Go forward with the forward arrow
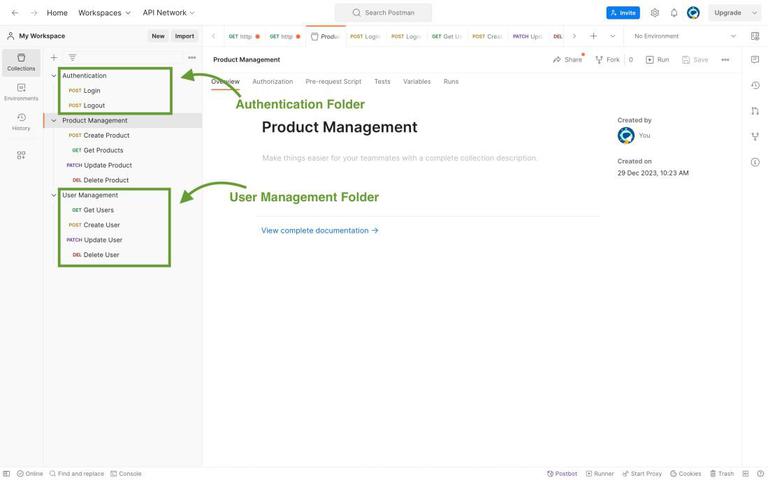Viewport: 768px width, 480px height. pos(34,13)
